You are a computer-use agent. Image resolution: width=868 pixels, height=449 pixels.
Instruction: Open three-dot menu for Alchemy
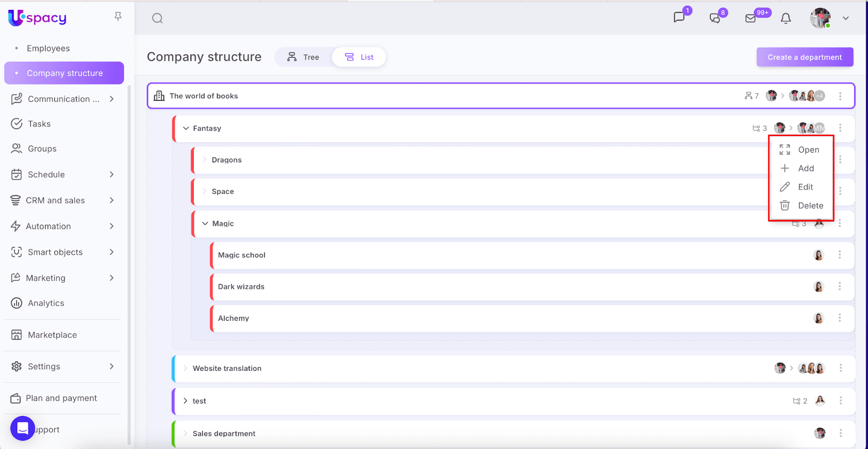pos(840,318)
